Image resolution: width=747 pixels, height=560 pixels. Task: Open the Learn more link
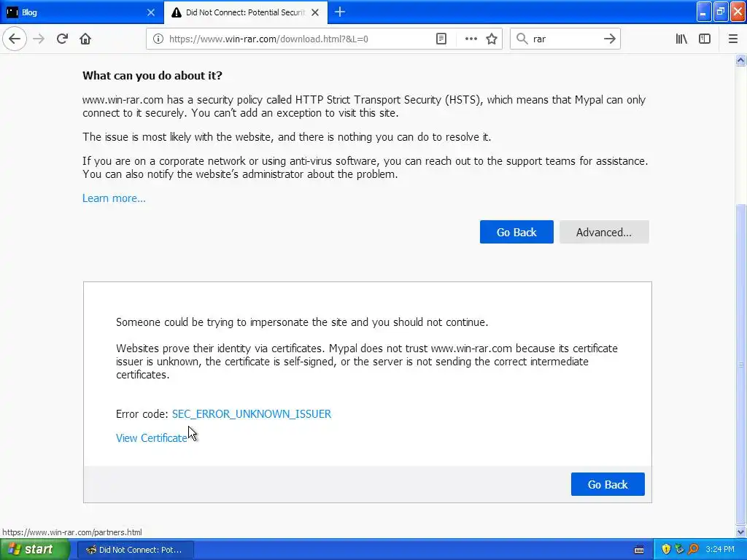[114, 198]
